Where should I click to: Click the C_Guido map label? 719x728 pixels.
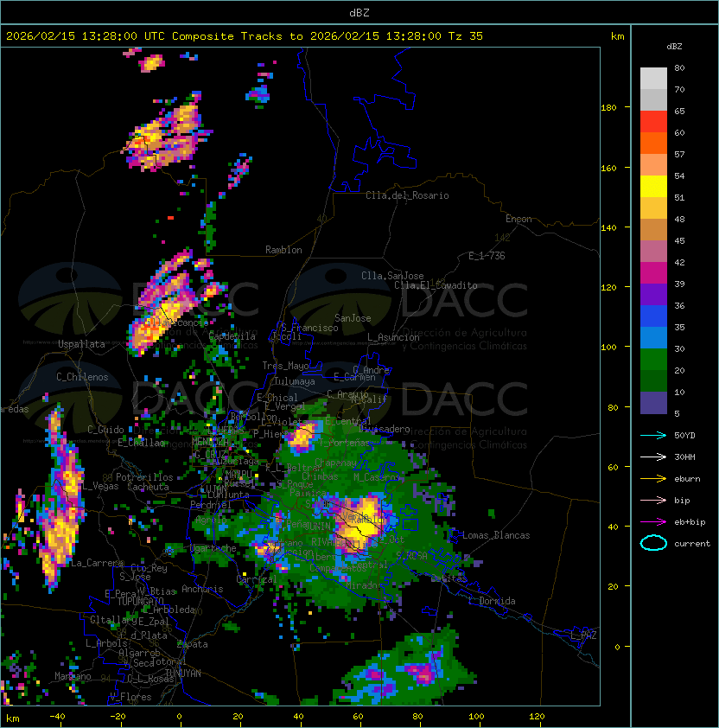105,430
